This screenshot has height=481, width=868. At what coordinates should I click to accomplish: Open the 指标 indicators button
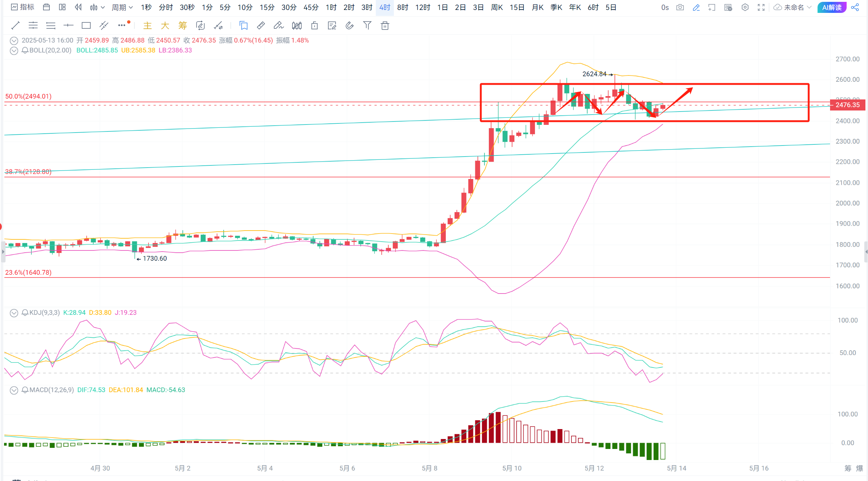point(23,7)
